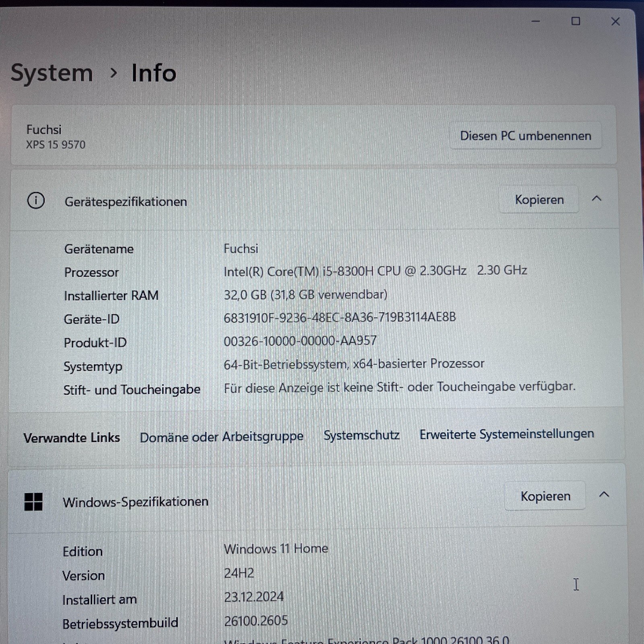The height and width of the screenshot is (644, 644).
Task: Minimize the Settings window
Action: point(536,21)
